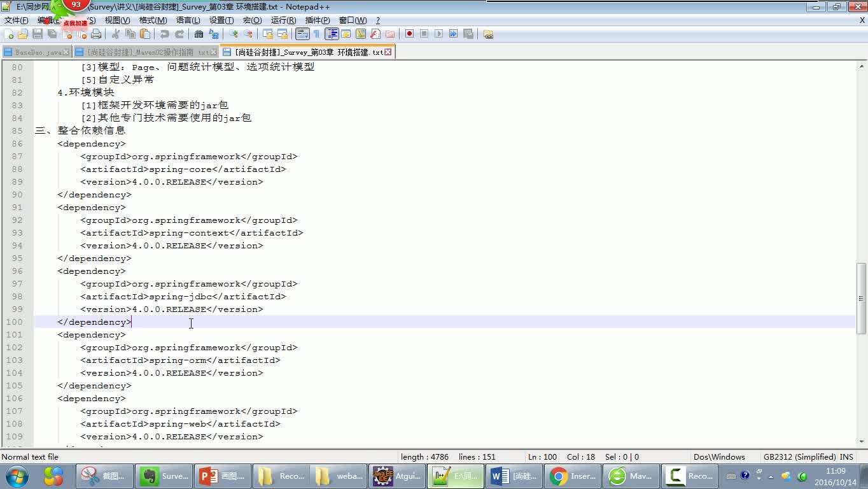Click Save Current Recorded Macro icon
This screenshot has width=868, height=489.
coord(468,34)
